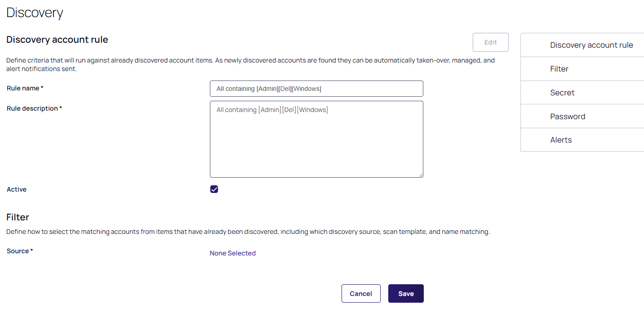The height and width of the screenshot is (309, 644).
Task: Click the description text area resize grip
Action: click(421, 175)
